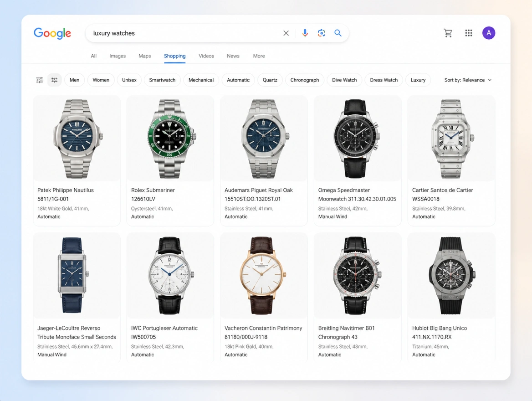The height and width of the screenshot is (401, 532).
Task: Click IWC Portugieser Automatic IW500705 title
Action: click(x=164, y=332)
